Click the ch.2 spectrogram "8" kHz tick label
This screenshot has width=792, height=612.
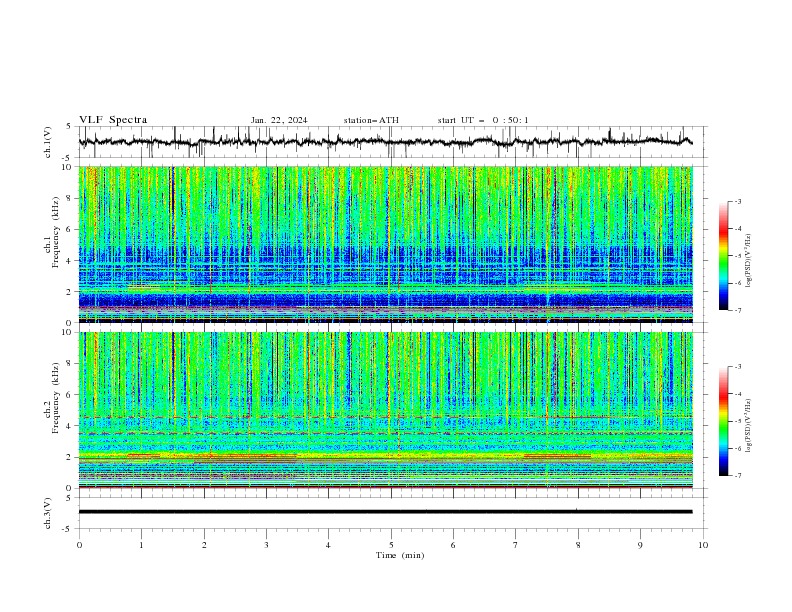pos(70,364)
